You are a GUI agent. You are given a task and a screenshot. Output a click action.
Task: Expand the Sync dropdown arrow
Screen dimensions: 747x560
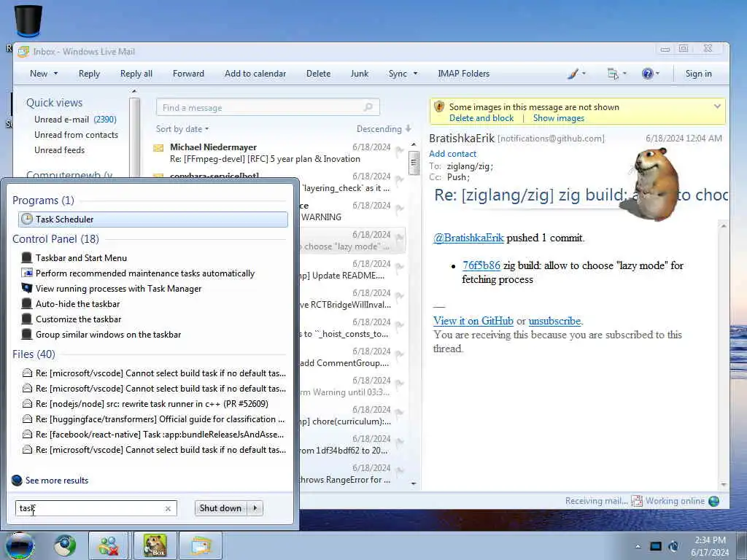click(x=415, y=74)
